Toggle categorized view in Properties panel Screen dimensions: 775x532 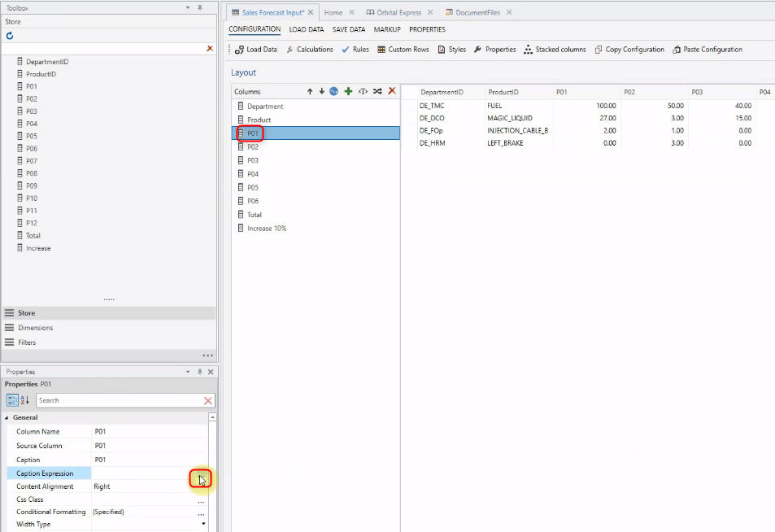[11, 400]
